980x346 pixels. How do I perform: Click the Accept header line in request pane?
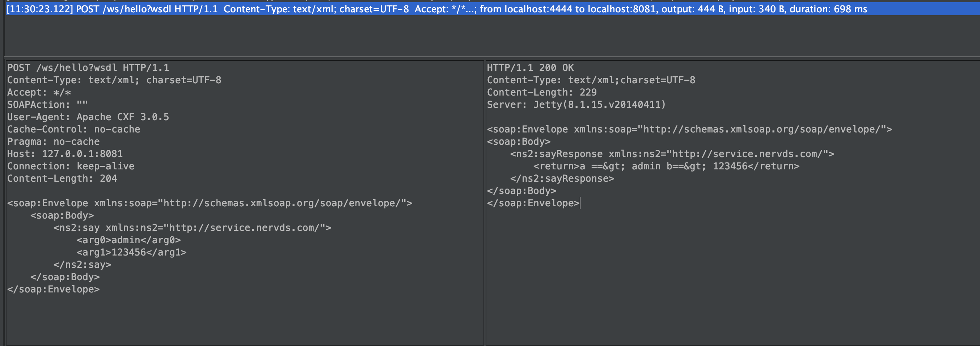click(x=39, y=93)
